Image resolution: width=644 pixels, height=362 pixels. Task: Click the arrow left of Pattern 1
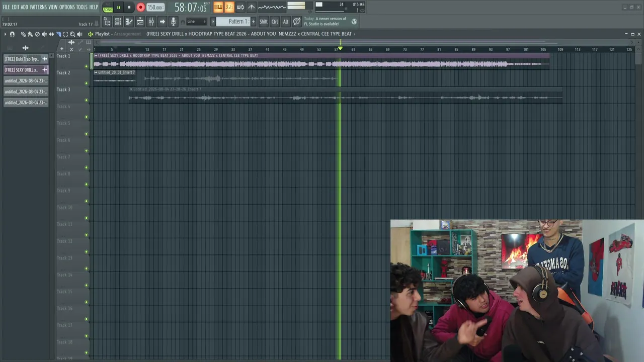click(213, 22)
